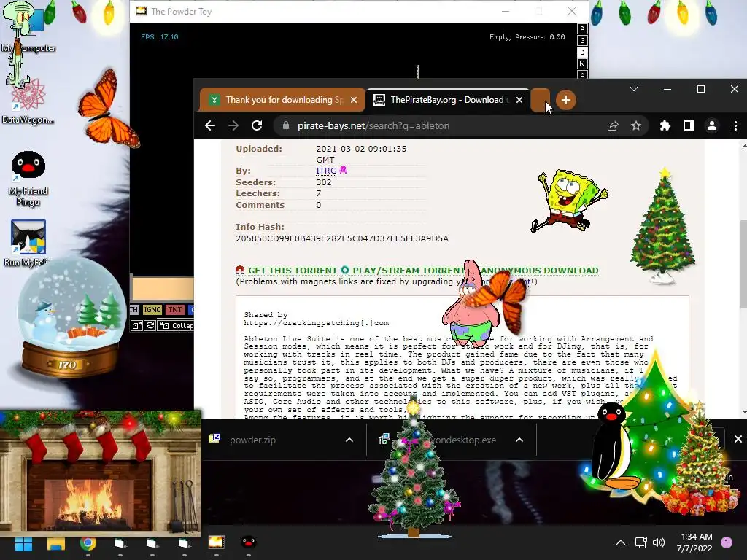Open the powder.zip download item
Screen dimensions: 747x560
pyautogui.click(x=252, y=440)
